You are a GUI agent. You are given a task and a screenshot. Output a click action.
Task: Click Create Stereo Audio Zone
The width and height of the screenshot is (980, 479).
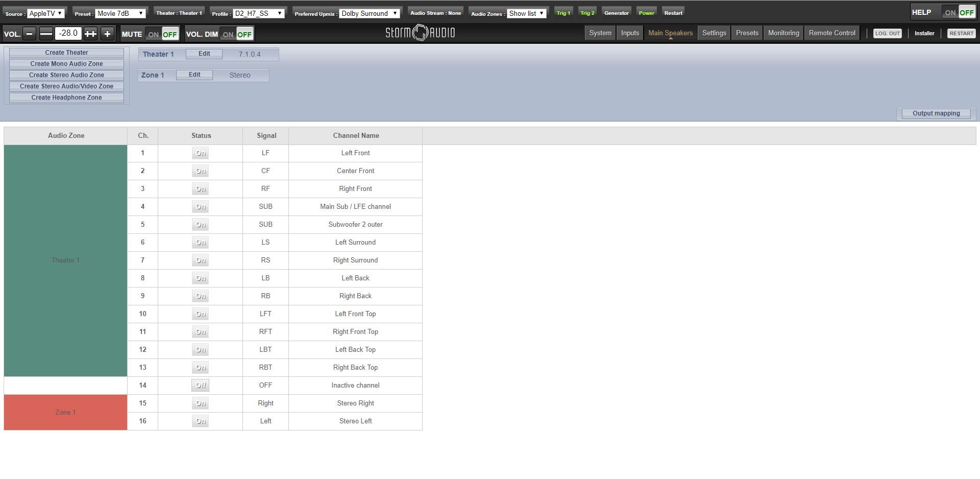pyautogui.click(x=66, y=75)
